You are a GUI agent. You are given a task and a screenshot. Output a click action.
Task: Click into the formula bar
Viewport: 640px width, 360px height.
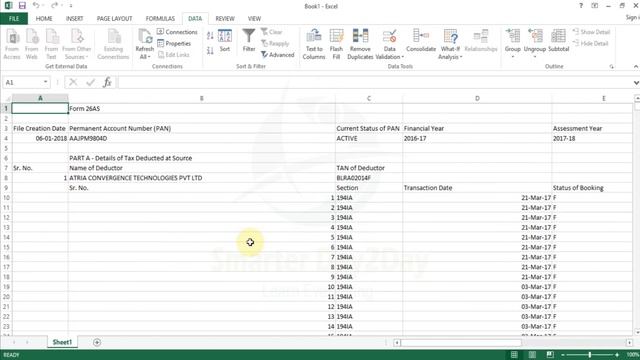[x=375, y=82]
